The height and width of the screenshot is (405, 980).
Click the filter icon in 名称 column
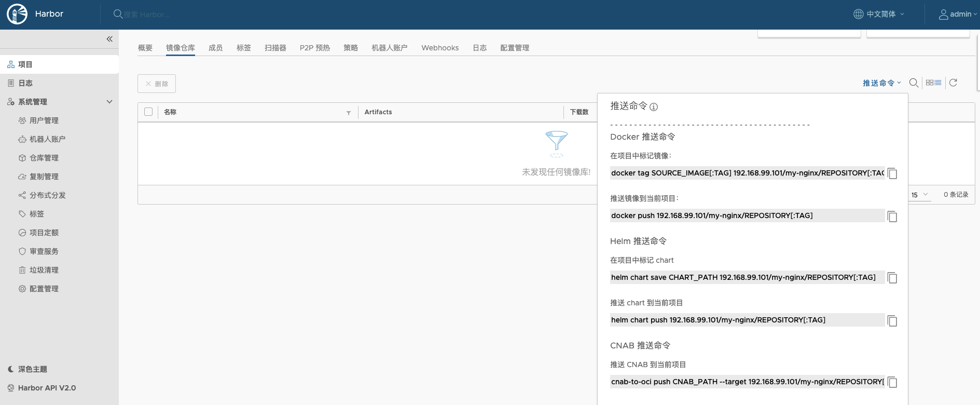(x=349, y=113)
